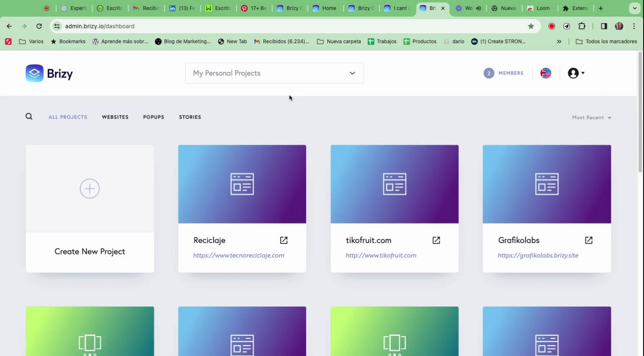This screenshot has width=644, height=356.
Task: Click the Reciclaje project name
Action: pyautogui.click(x=209, y=240)
